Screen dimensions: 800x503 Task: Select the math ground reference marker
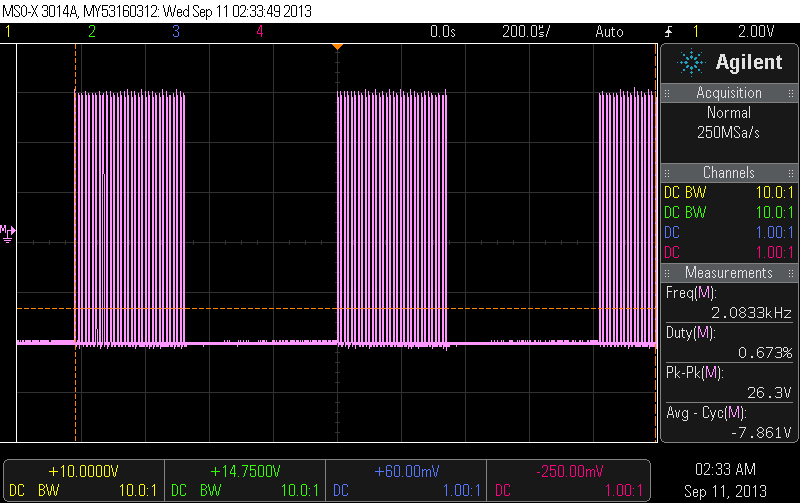coord(8,234)
